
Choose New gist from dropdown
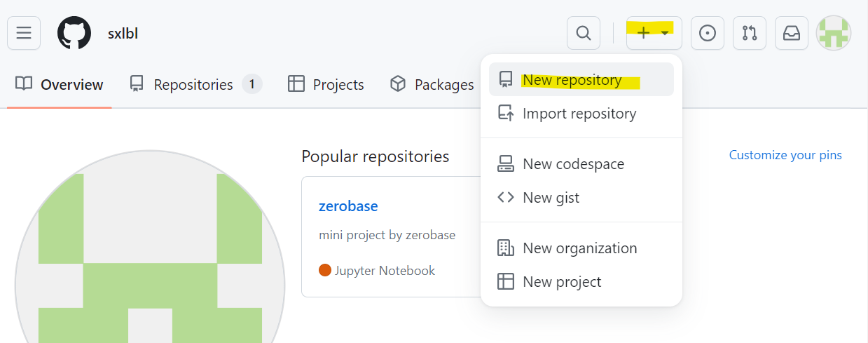pyautogui.click(x=551, y=198)
